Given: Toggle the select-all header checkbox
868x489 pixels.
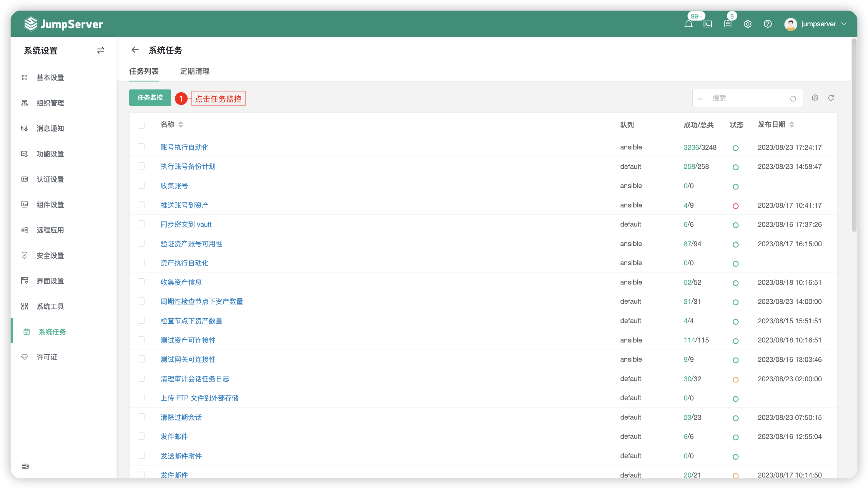Looking at the screenshot, I should 142,125.
